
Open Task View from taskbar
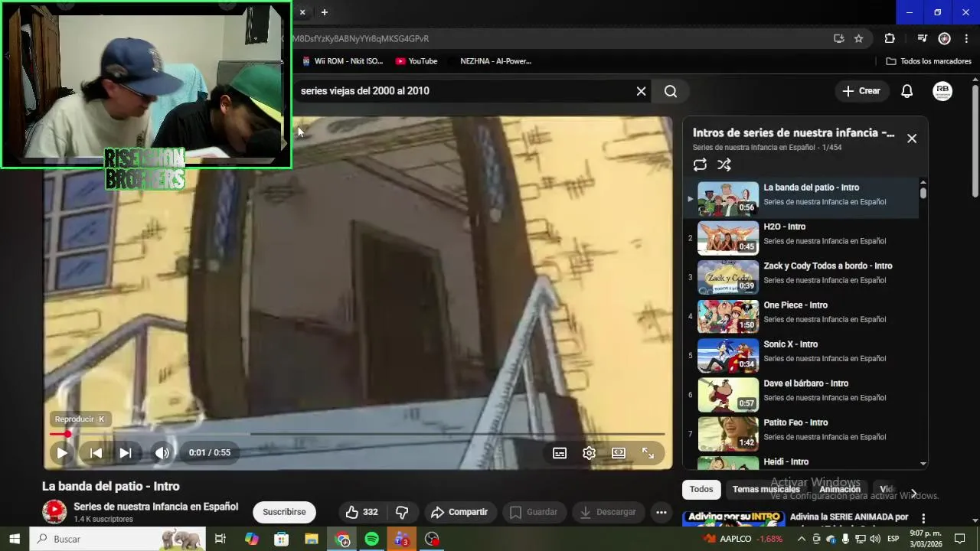(220, 539)
